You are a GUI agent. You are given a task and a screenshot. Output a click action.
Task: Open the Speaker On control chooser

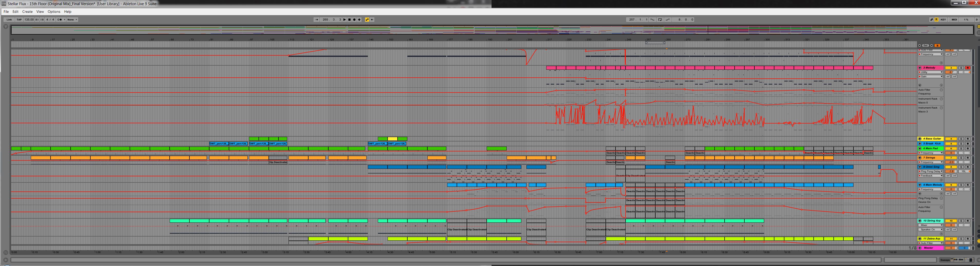pyautogui.click(x=931, y=230)
